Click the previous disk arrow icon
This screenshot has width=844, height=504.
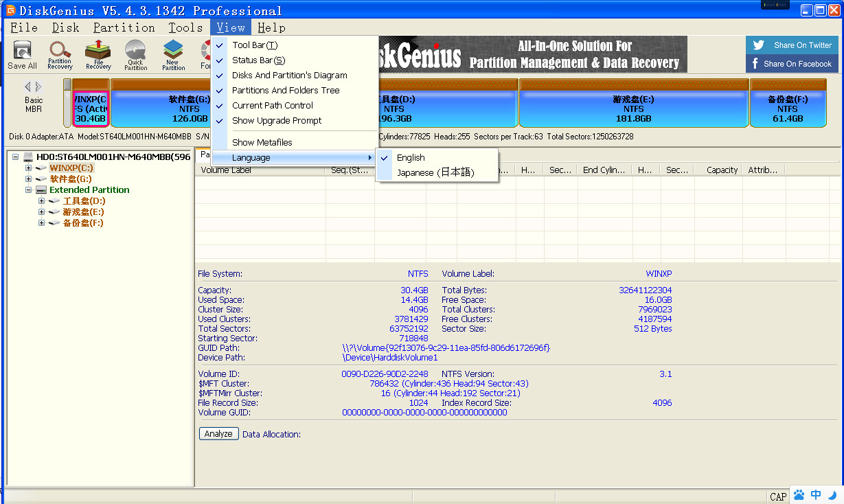(28, 87)
